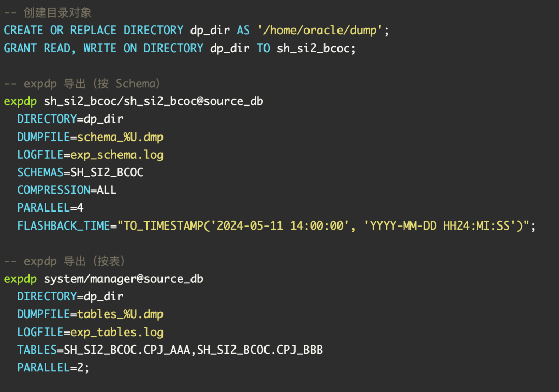Click DUMPFILE value tables_%U.dmp

(x=121, y=315)
